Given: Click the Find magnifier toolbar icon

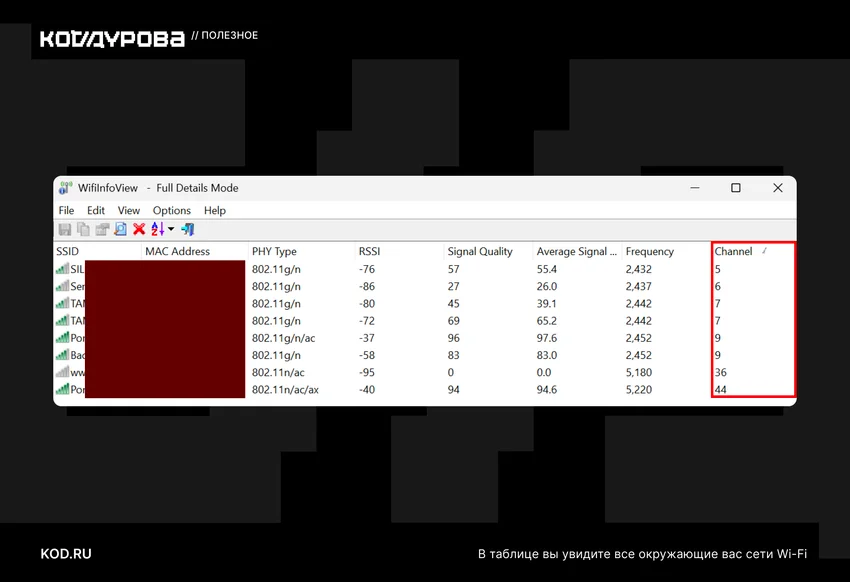Looking at the screenshot, I should [x=120, y=229].
